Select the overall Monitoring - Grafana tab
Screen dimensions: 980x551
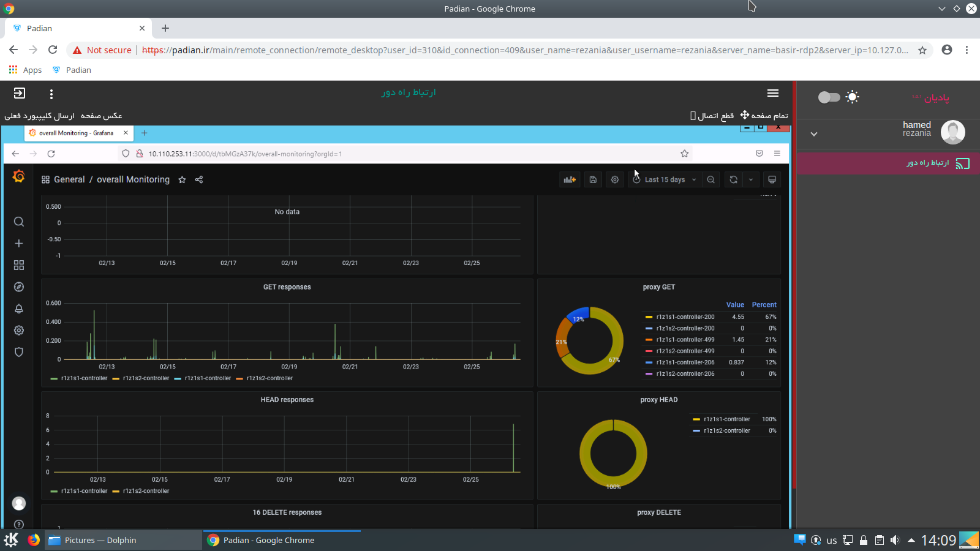76,133
